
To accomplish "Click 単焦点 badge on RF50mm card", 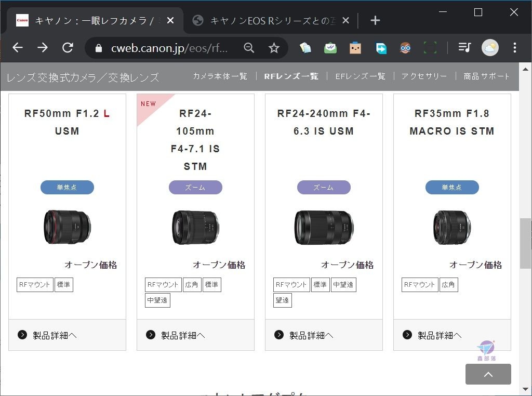I will [x=67, y=187].
